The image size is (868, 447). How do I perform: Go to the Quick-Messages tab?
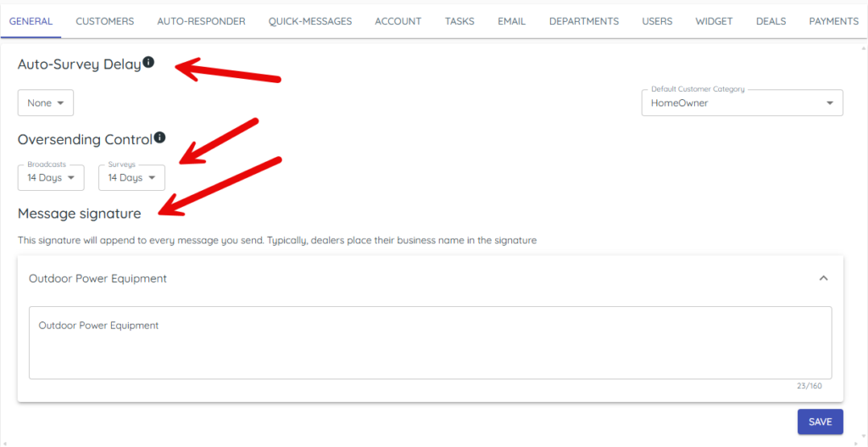[310, 21]
